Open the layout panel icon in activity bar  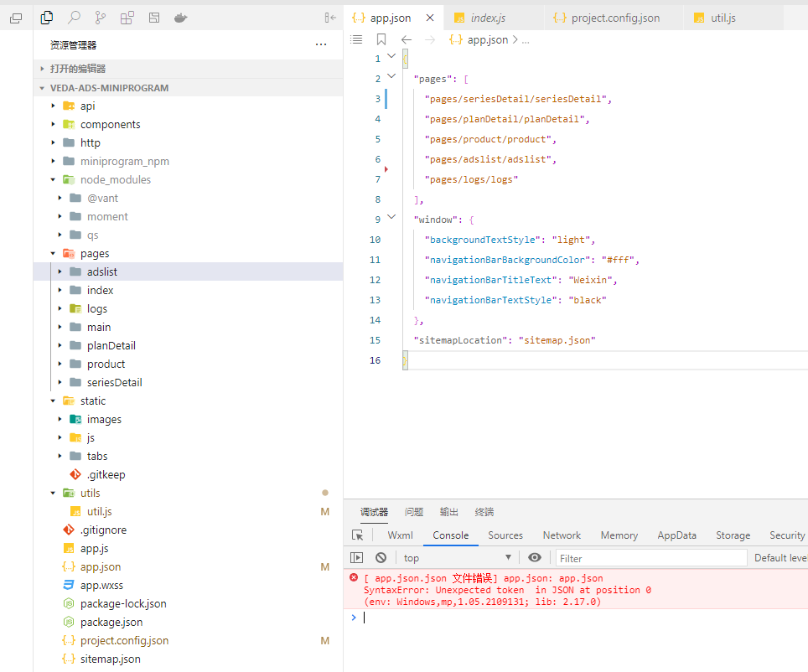(x=154, y=18)
